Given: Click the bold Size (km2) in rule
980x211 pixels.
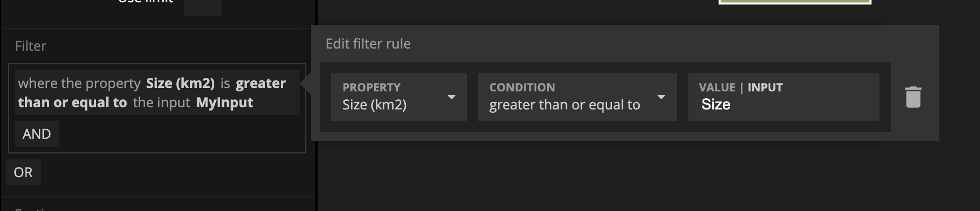Looking at the screenshot, I should pyautogui.click(x=180, y=83).
